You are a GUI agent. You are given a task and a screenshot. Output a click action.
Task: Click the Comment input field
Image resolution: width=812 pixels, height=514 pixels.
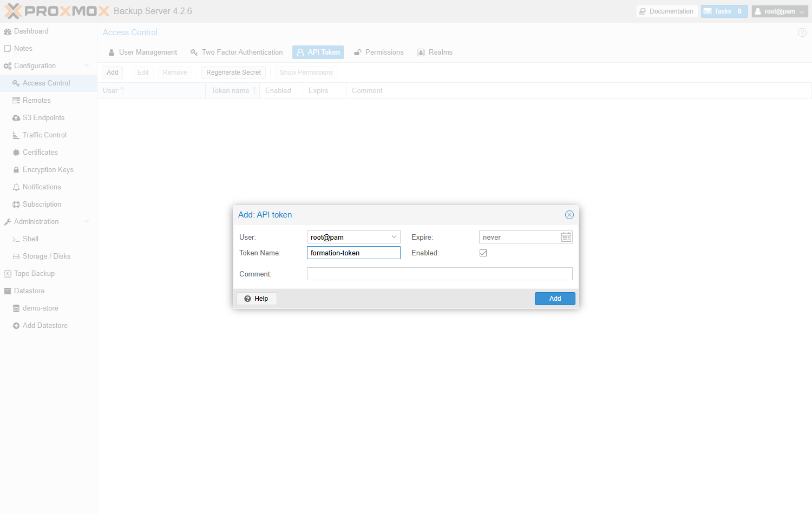[440, 274]
